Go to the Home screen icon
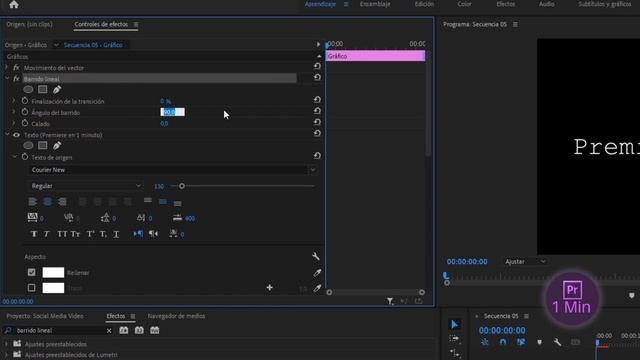The width and height of the screenshot is (640, 360). (x=14, y=4)
